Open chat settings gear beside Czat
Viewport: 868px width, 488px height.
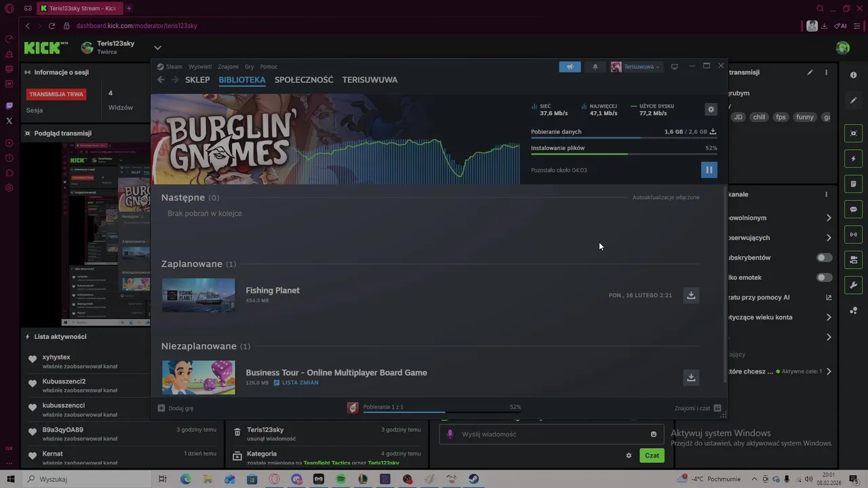click(x=629, y=455)
